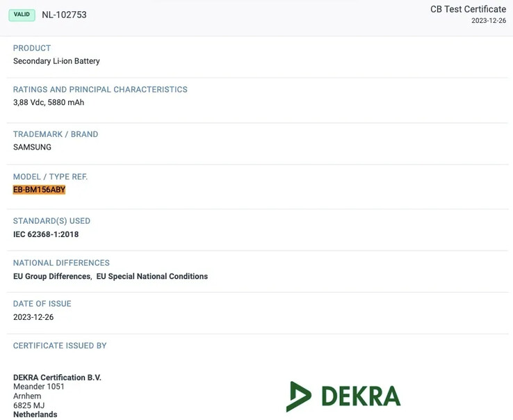Click the Secondary Li-ion Battery product text
The height and width of the screenshot is (420, 513).
click(56, 61)
